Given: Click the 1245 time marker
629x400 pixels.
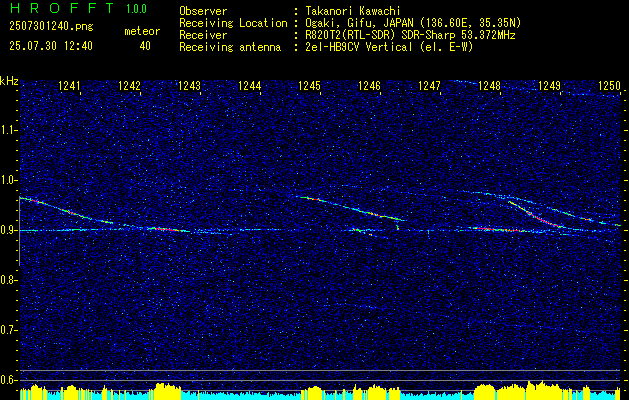Looking at the screenshot, I should [x=309, y=86].
